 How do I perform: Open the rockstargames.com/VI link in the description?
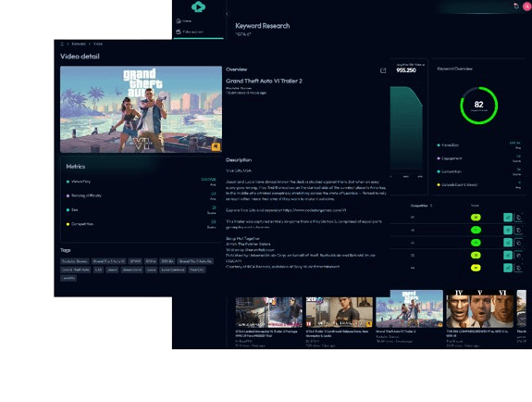pyautogui.click(x=315, y=210)
